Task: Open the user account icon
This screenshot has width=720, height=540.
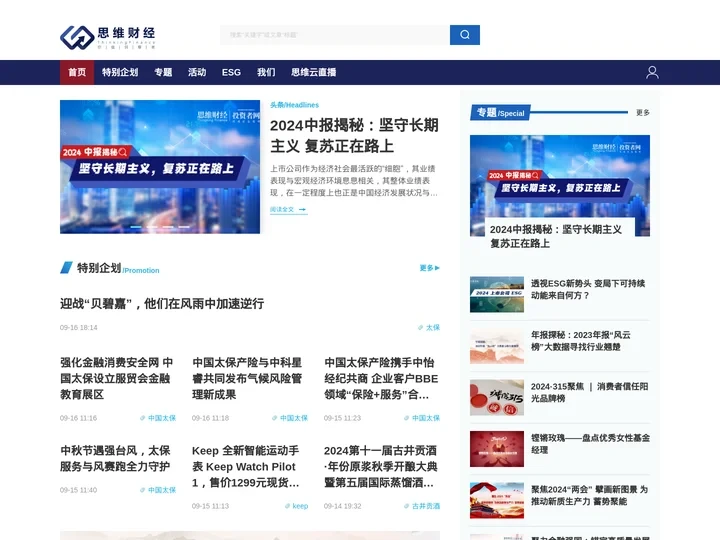Action: click(652, 73)
